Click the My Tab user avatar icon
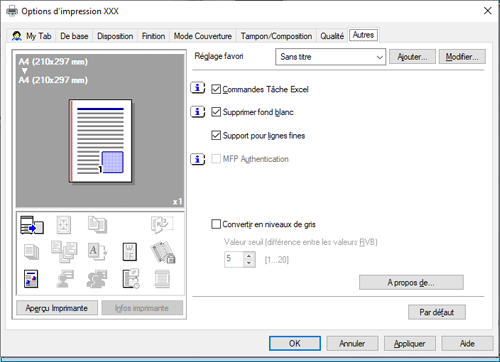 [x=17, y=36]
